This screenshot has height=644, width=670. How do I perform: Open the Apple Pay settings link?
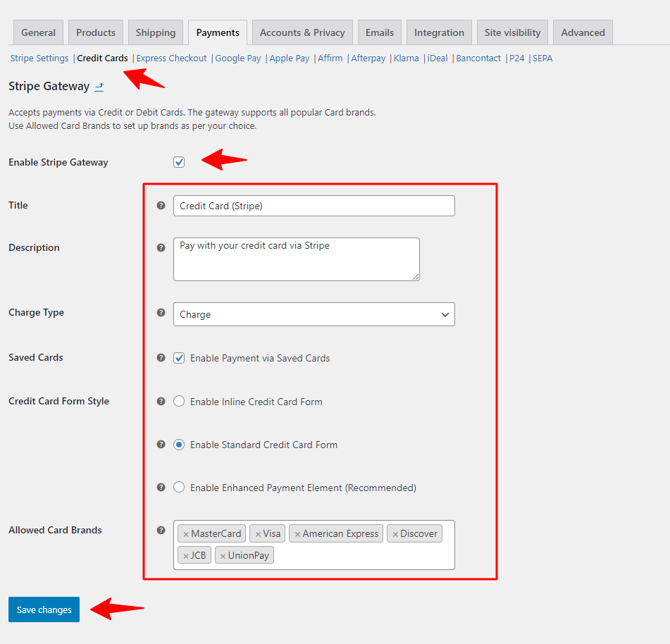click(289, 58)
